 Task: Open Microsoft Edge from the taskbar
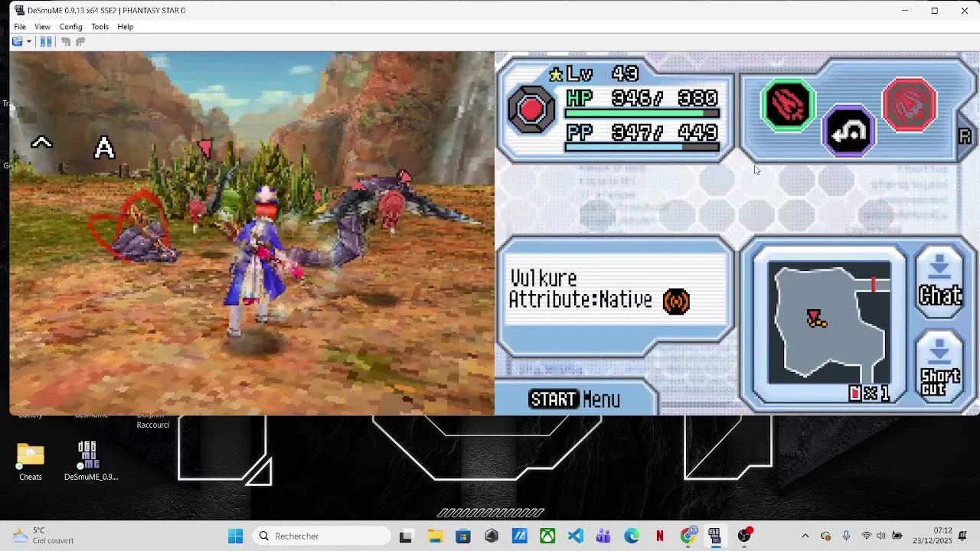632,536
